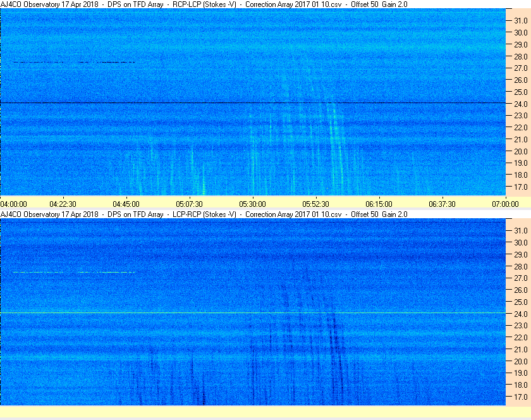Choose 25.0 frequency label on RCP-LCP chart
The height and width of the screenshot is (420, 531).
click(x=521, y=92)
